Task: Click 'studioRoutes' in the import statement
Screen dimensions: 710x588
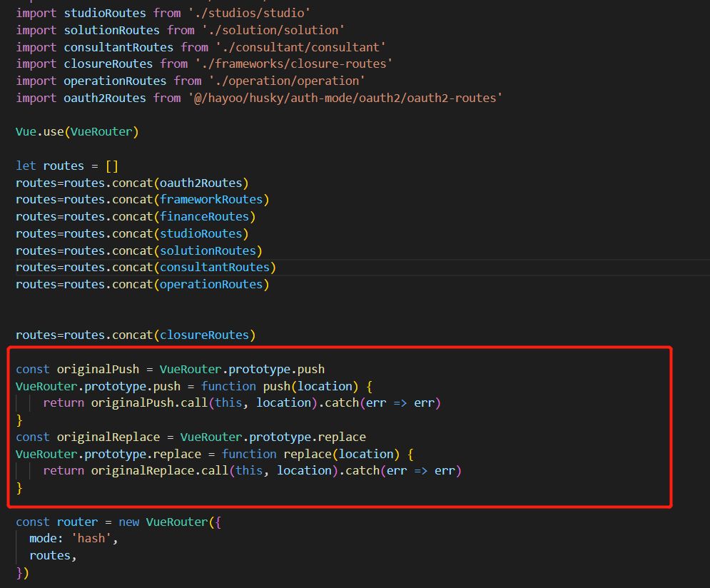Action: coord(105,13)
